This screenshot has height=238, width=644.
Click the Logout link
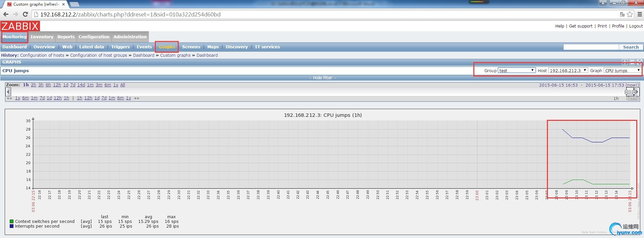pyautogui.click(x=636, y=26)
